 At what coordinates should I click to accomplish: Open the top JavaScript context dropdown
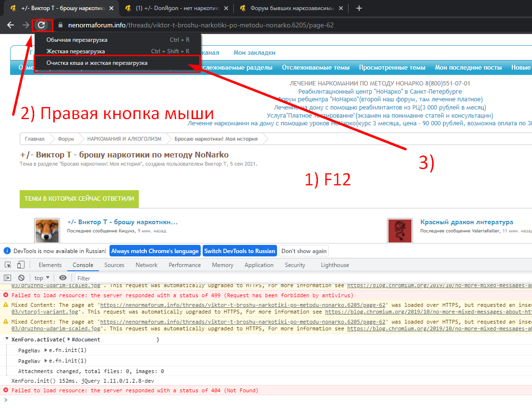point(42,278)
